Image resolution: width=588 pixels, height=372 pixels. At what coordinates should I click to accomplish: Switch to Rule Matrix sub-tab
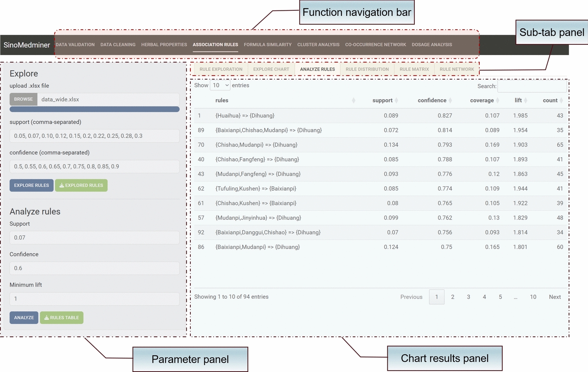pos(414,69)
